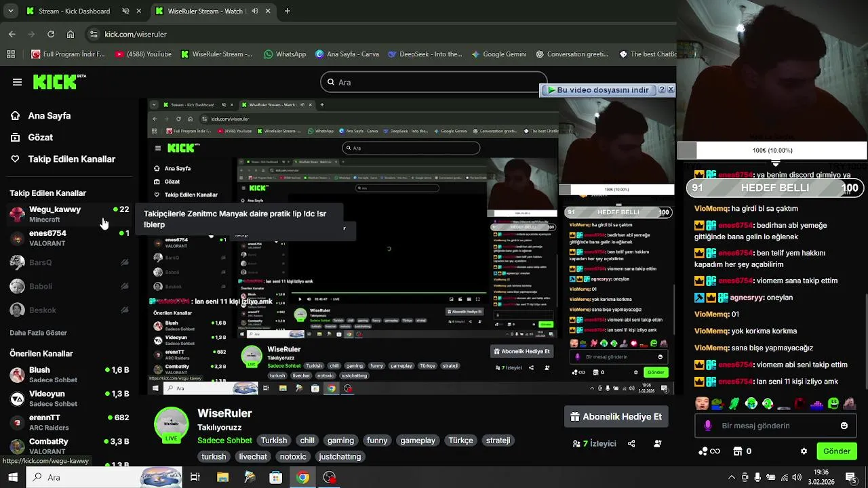
Task: Open File Explorer from taskbar
Action: (222, 477)
